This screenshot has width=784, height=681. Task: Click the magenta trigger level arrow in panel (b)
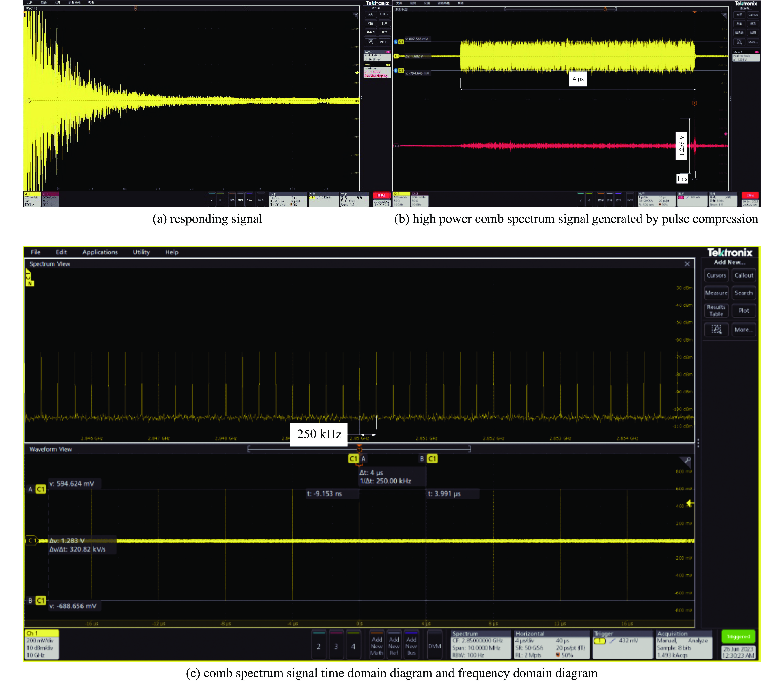(x=726, y=134)
